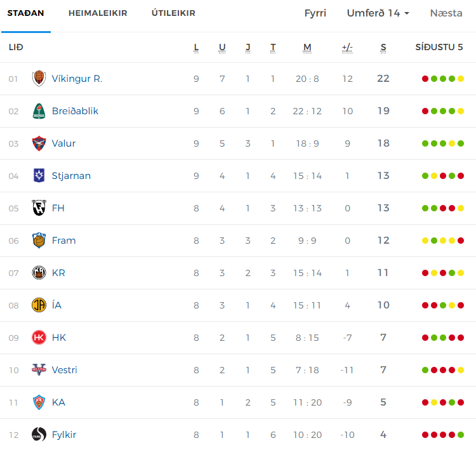Open the Umferð 14 round dropdown

point(378,13)
